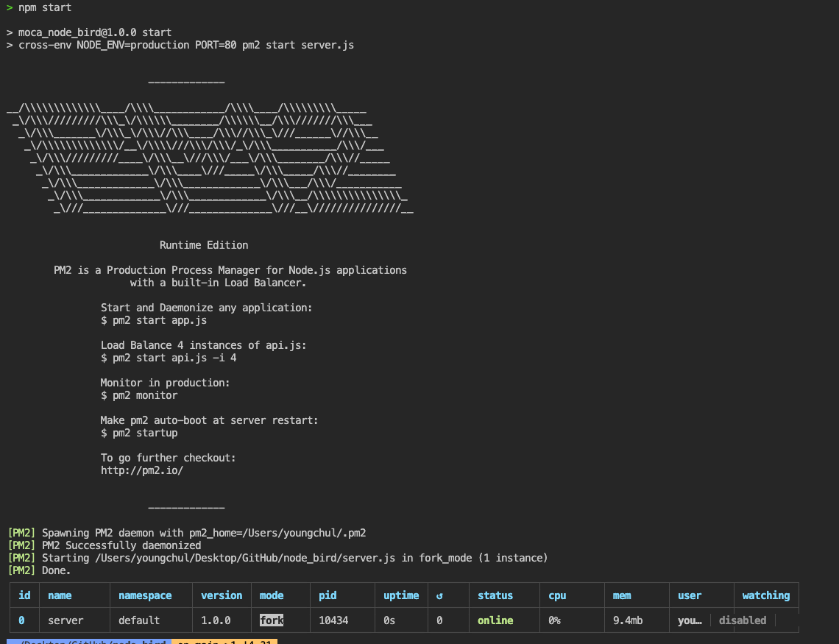Select the '$ pm2 monitor' command
The image size is (839, 644).
tap(139, 396)
